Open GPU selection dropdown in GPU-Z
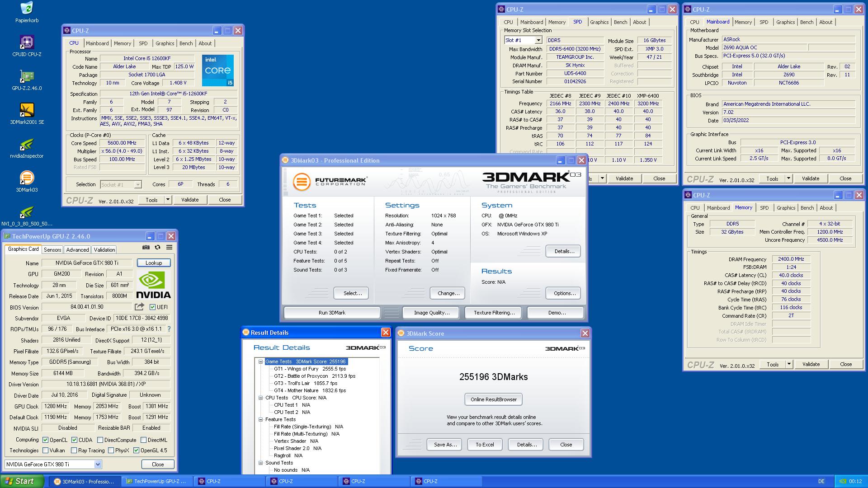This screenshot has height=488, width=868. click(x=98, y=464)
